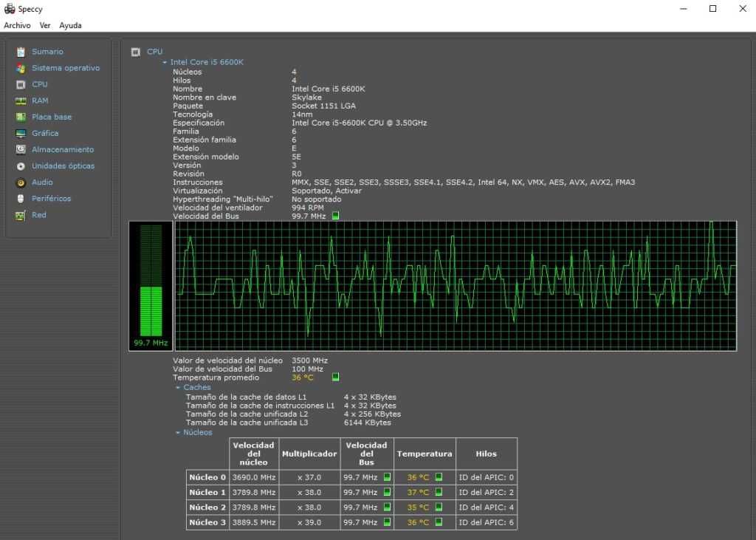The height and width of the screenshot is (540, 756).
Task: Open the Gráfica monitor icon
Action: click(21, 134)
